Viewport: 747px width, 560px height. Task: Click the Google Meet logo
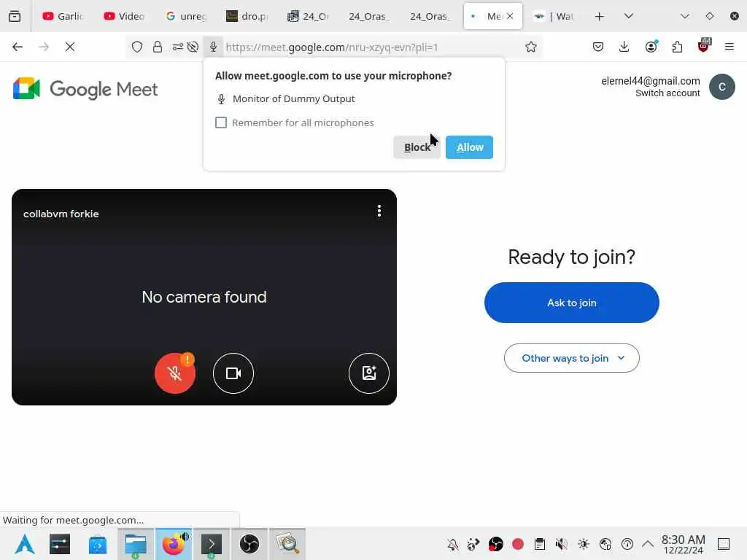85,89
